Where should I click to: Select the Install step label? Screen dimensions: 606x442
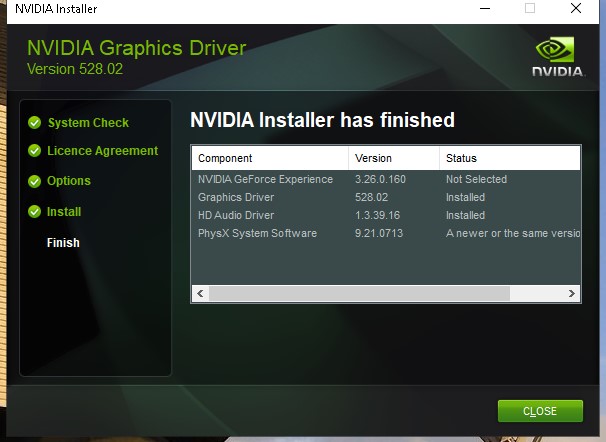[64, 211]
